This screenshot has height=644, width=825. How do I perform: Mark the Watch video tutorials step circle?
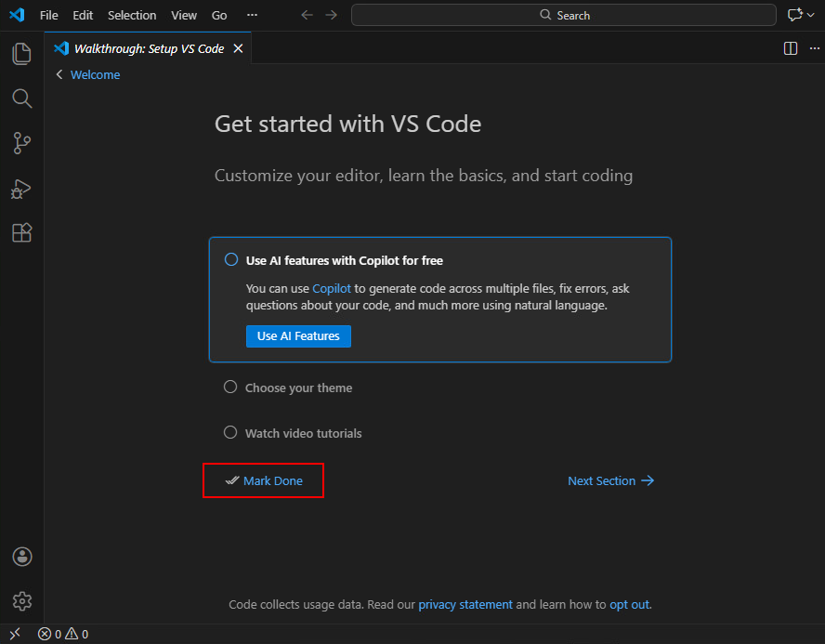pos(230,432)
